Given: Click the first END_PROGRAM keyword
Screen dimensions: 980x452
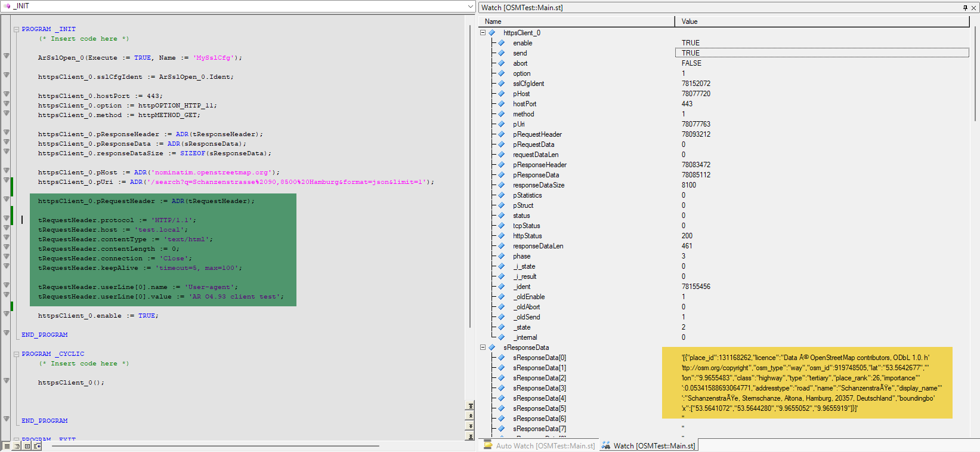Looking at the screenshot, I should click(45, 335).
